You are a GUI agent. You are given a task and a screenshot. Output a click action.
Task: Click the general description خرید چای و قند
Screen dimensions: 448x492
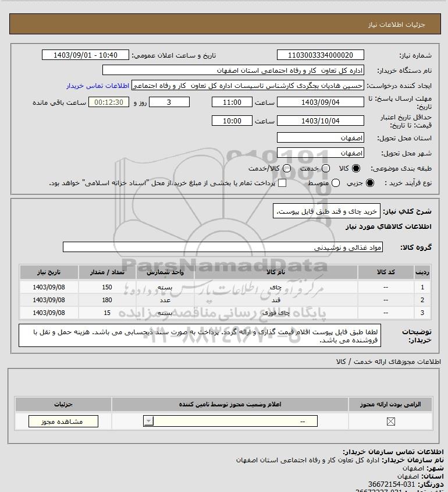pyautogui.click(x=326, y=211)
